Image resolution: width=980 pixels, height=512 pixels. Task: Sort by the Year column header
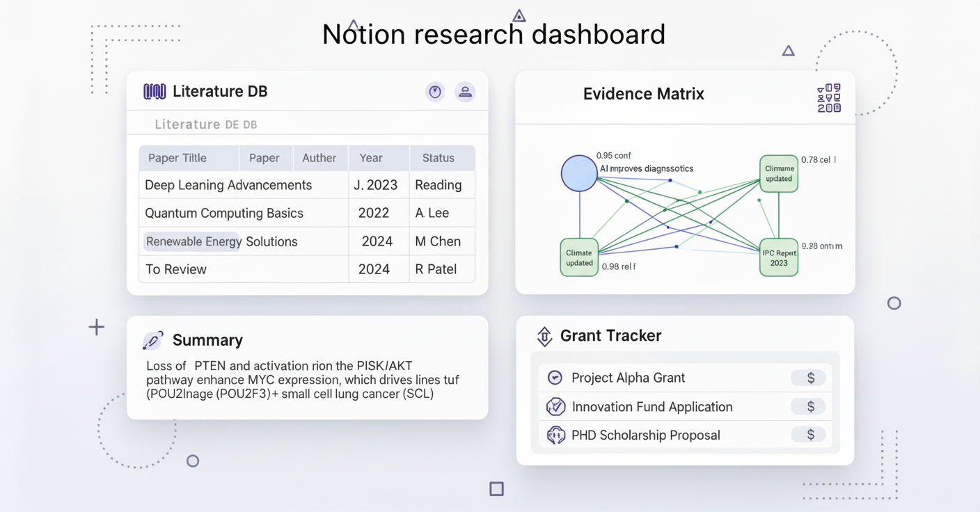tap(371, 158)
